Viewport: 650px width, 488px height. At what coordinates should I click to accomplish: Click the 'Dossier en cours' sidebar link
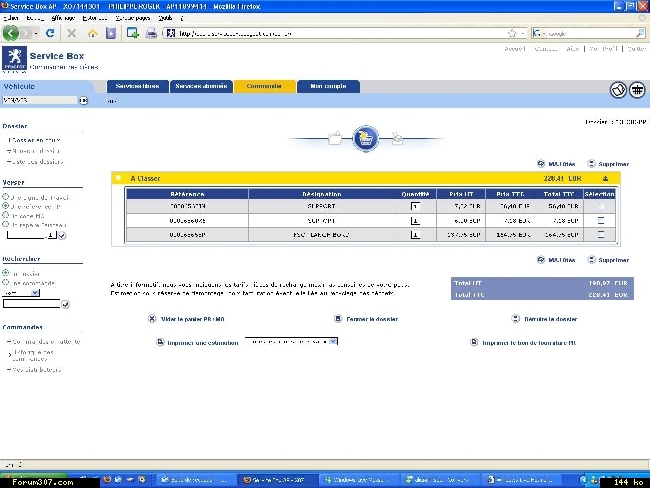click(x=34, y=140)
